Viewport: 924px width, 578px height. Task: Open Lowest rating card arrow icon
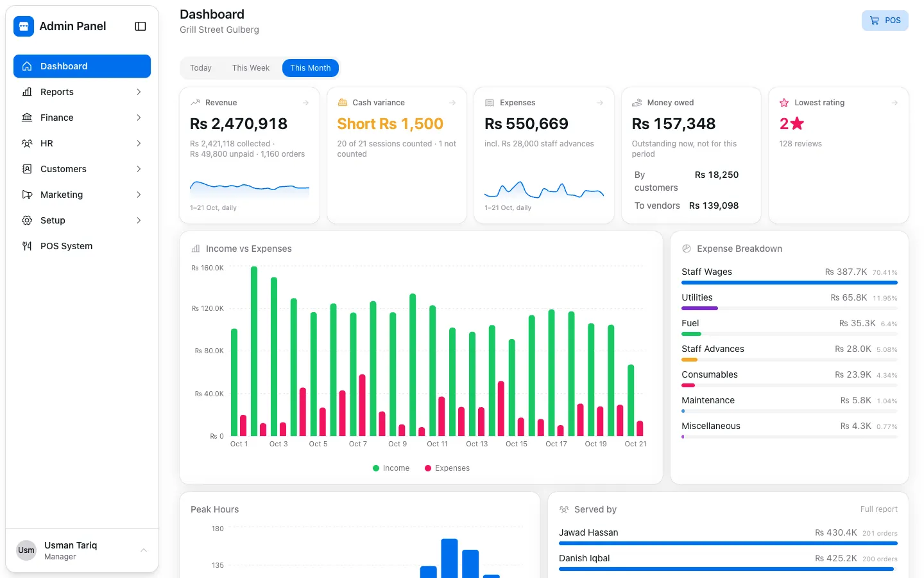point(894,103)
